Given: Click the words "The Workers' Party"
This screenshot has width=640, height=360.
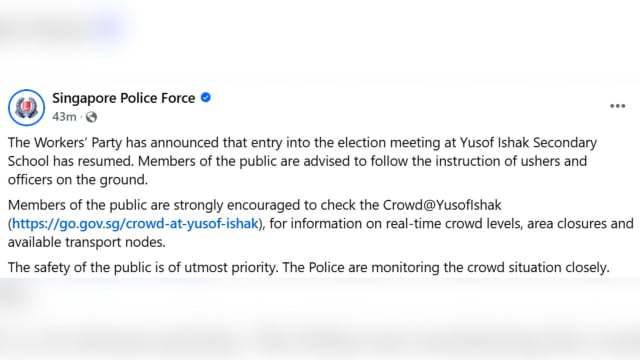Looking at the screenshot, I should click(x=65, y=143).
